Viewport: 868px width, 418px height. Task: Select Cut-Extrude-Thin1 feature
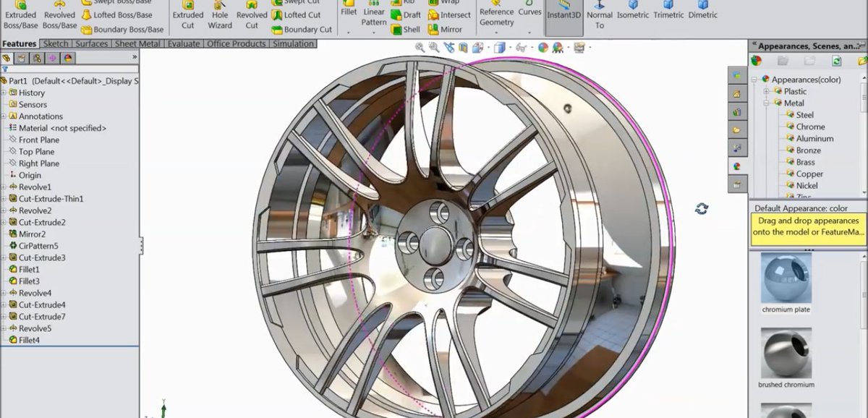click(x=46, y=199)
